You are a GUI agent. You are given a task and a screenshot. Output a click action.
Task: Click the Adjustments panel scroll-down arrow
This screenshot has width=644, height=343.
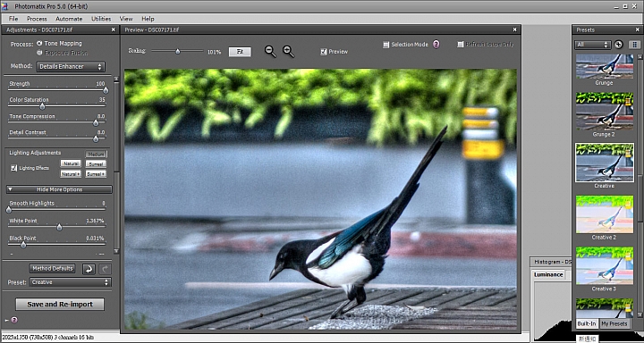tap(116, 251)
